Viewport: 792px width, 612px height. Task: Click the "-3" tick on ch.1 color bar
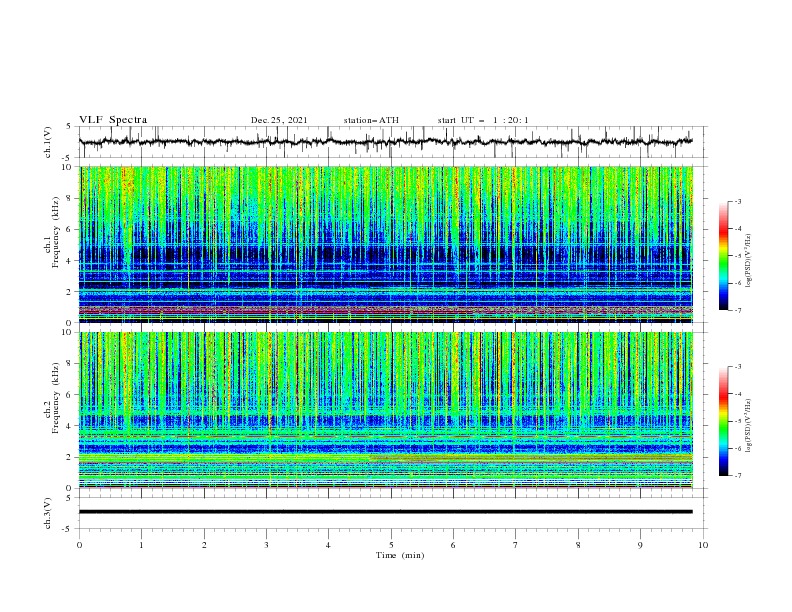pos(738,201)
